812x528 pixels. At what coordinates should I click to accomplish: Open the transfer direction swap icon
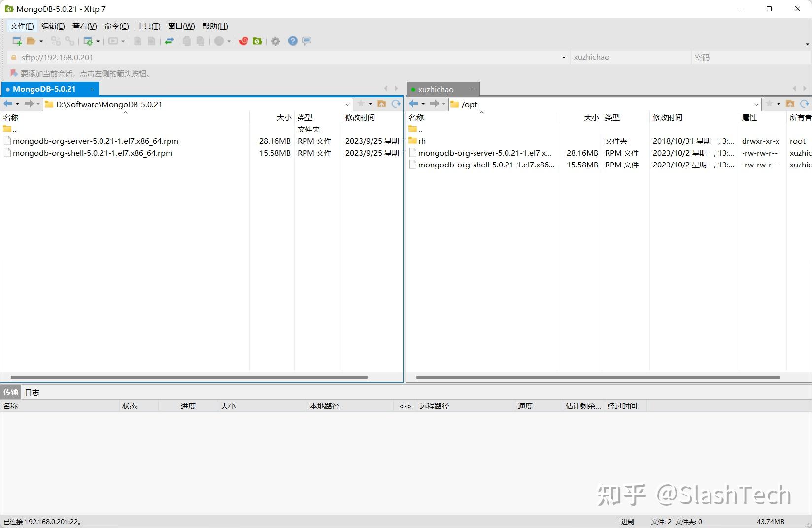[x=169, y=41]
